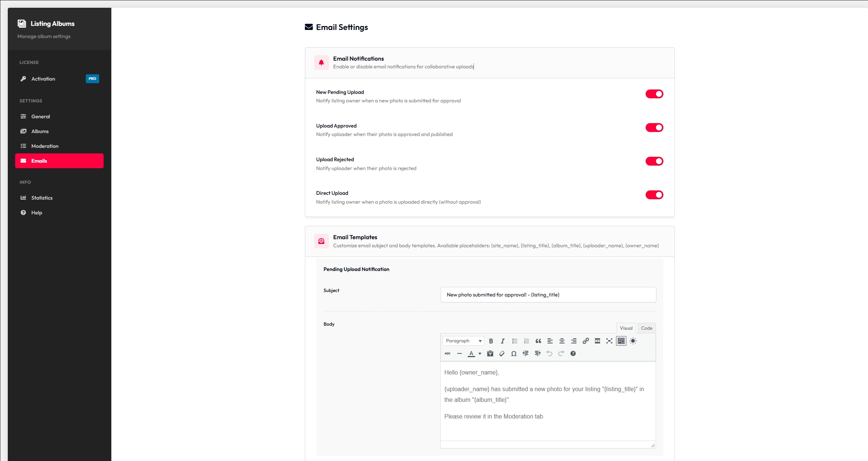Toggle the New Pending Upload notification
868x461 pixels.
click(654, 94)
